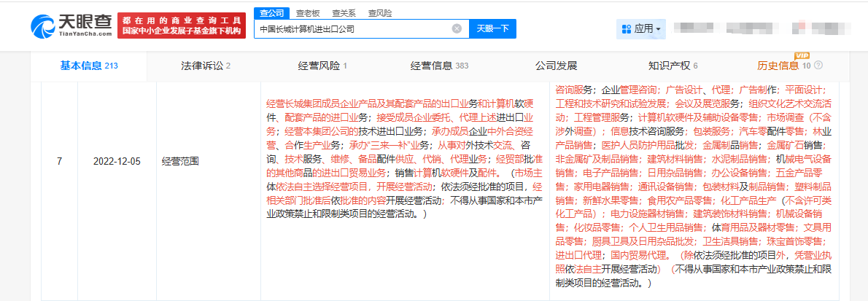The width and height of the screenshot is (868, 301).
Task: Open the 历史信息 VIP tab
Action: 784,66
